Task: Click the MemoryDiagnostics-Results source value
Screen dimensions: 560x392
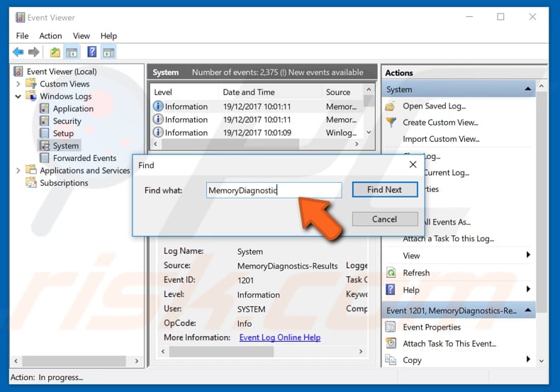Action: coord(288,266)
